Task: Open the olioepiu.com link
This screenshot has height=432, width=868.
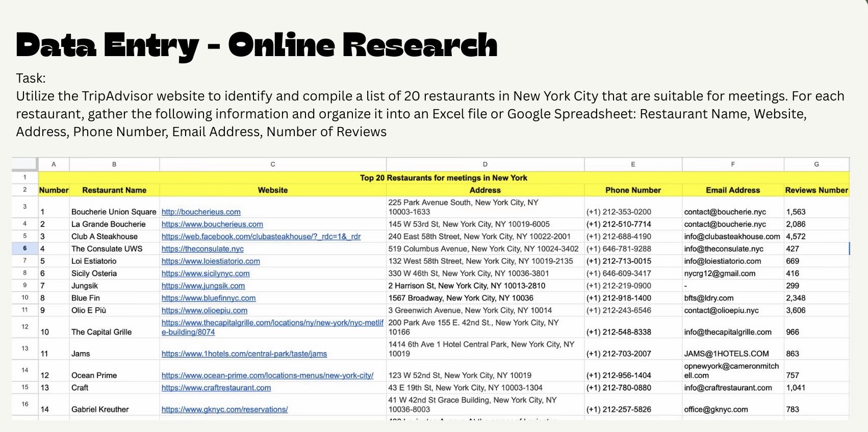Action: coord(205,310)
